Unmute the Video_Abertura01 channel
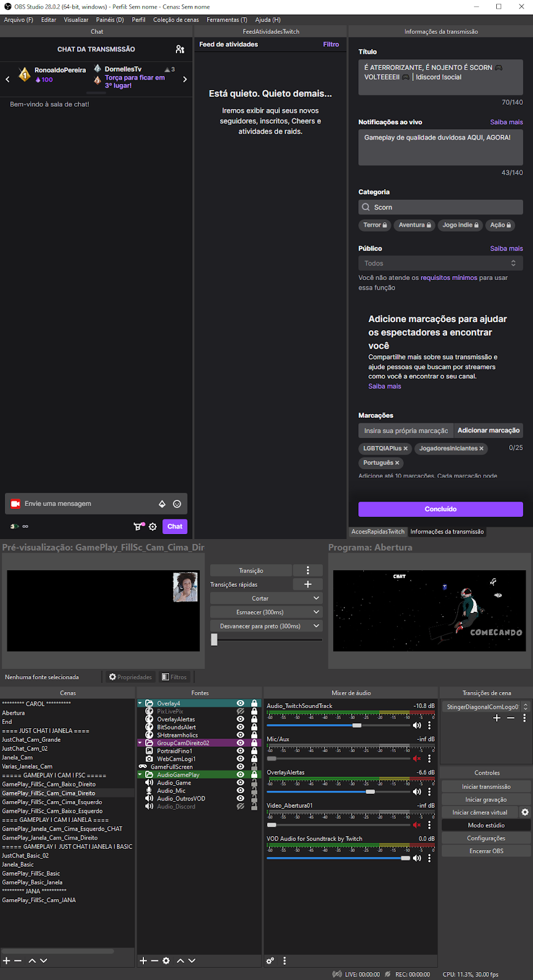The width and height of the screenshot is (533, 980). click(417, 824)
